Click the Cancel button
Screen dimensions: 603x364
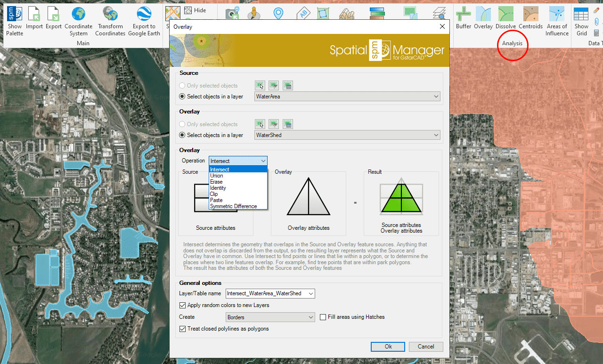click(425, 347)
